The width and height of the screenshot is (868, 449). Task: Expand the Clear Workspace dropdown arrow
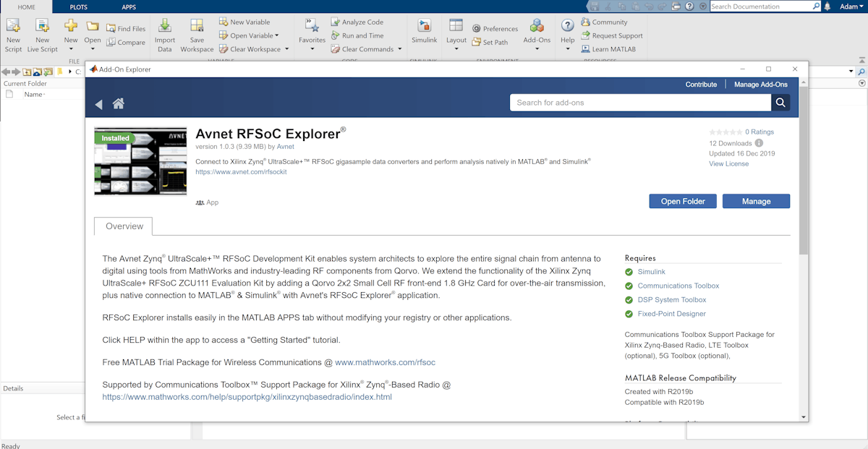click(287, 49)
